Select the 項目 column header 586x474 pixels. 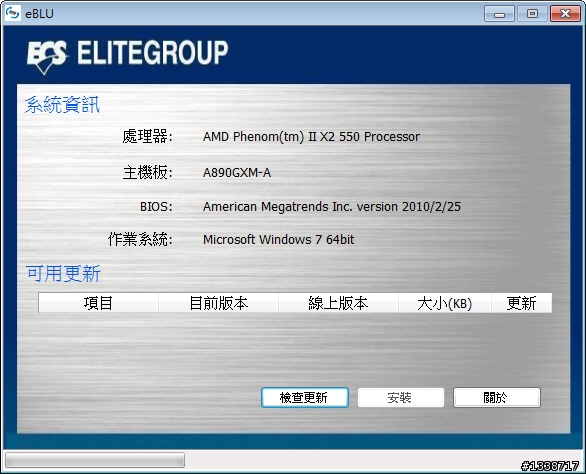tap(98, 303)
